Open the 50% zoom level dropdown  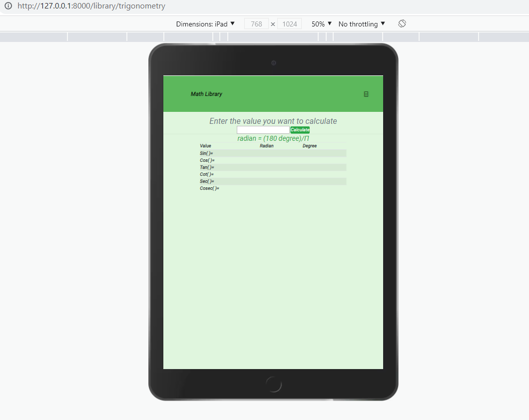click(320, 23)
